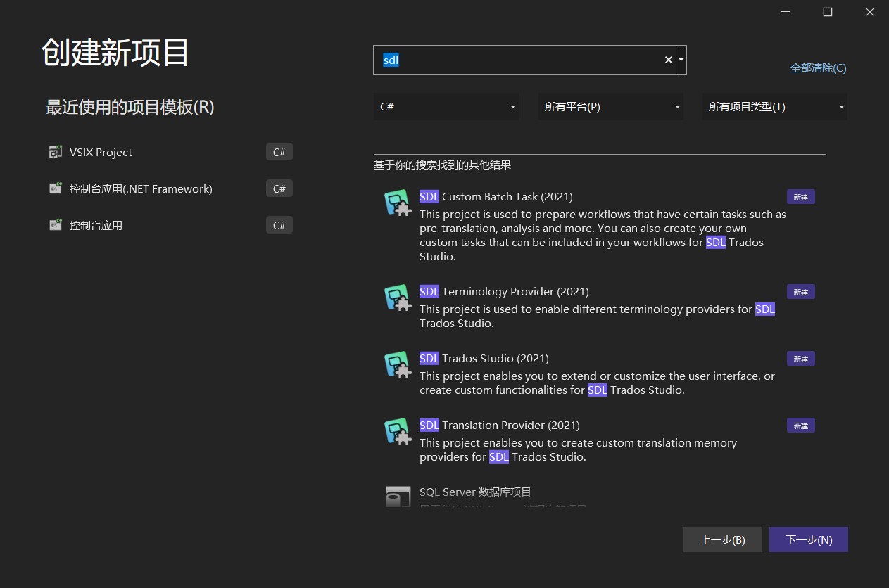The height and width of the screenshot is (588, 889).
Task: Select the SQL Server 数据库项目 entry
Action: (x=475, y=492)
